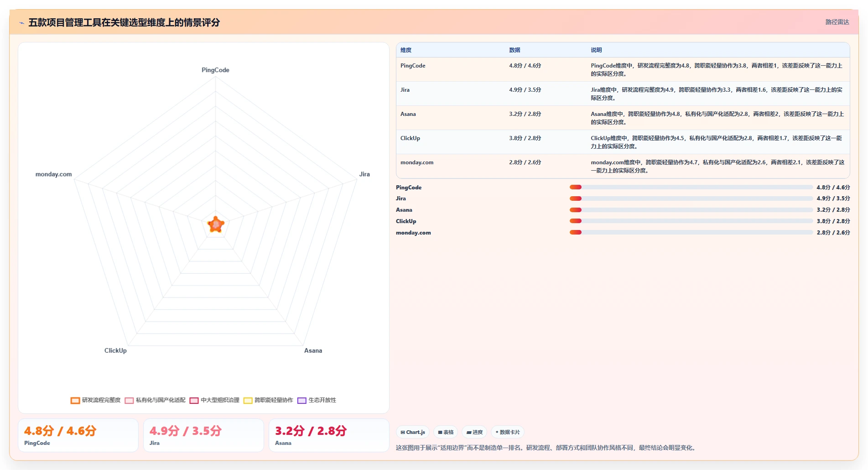Image resolution: width=868 pixels, height=470 pixels.
Task: Click the 3.2分 / 2.8分 value beside Asana progress bar
Action: [x=833, y=210]
